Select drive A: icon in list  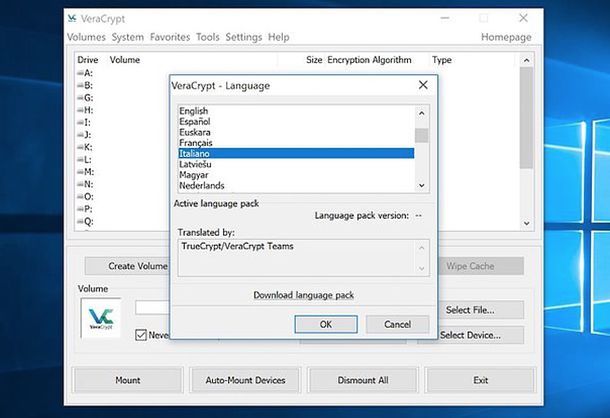coord(80,73)
